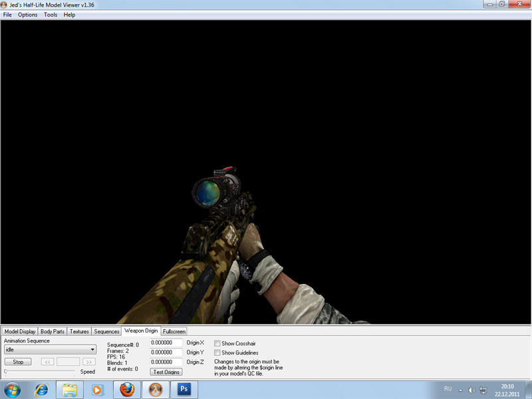Step to previous frame with << button
532x399 pixels.
coord(47,362)
